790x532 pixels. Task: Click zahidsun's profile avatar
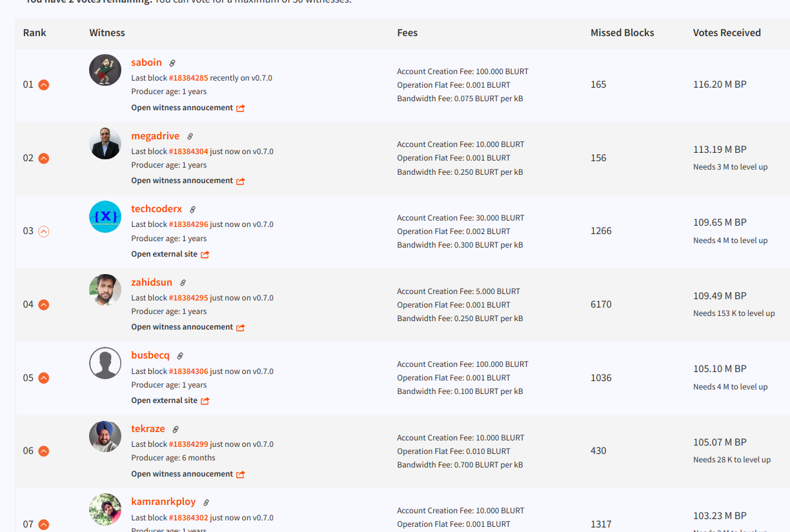tap(105, 290)
